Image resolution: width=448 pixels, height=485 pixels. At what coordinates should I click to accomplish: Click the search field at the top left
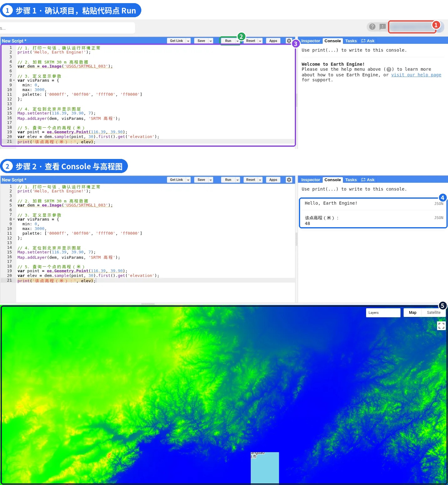68,28
